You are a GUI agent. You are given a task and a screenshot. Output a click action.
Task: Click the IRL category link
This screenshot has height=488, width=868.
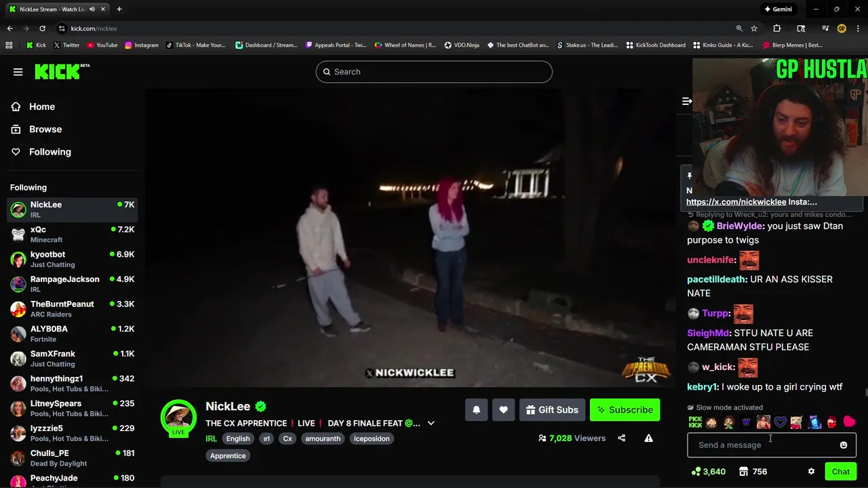pyautogui.click(x=212, y=439)
